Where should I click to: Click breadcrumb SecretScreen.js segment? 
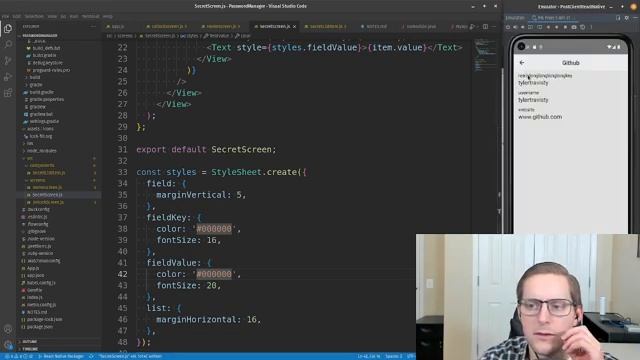pos(160,36)
